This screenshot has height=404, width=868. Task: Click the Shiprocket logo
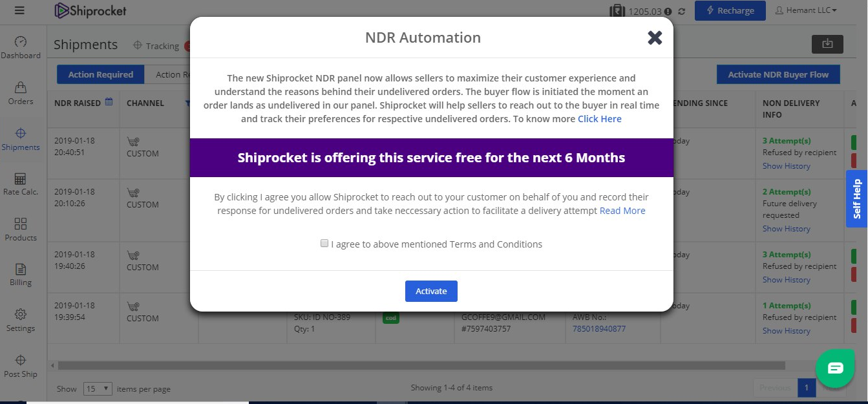[90, 10]
